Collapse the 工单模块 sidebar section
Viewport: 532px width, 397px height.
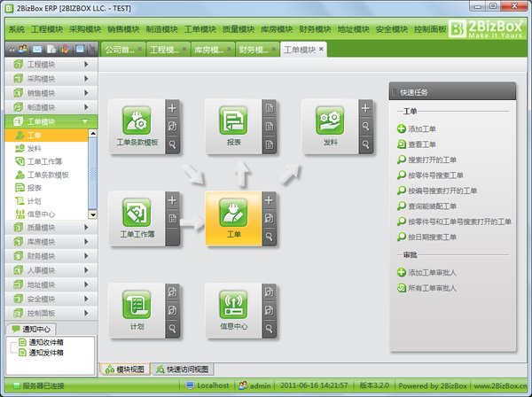tap(51, 121)
